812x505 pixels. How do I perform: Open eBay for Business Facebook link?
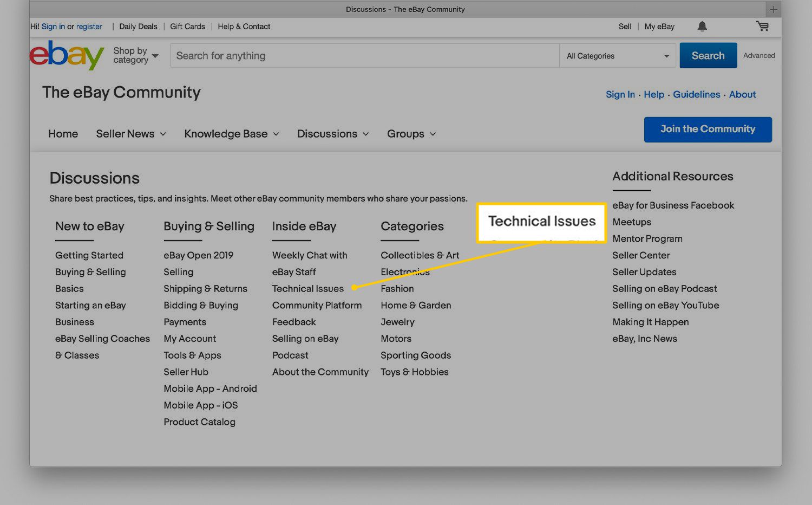point(673,205)
